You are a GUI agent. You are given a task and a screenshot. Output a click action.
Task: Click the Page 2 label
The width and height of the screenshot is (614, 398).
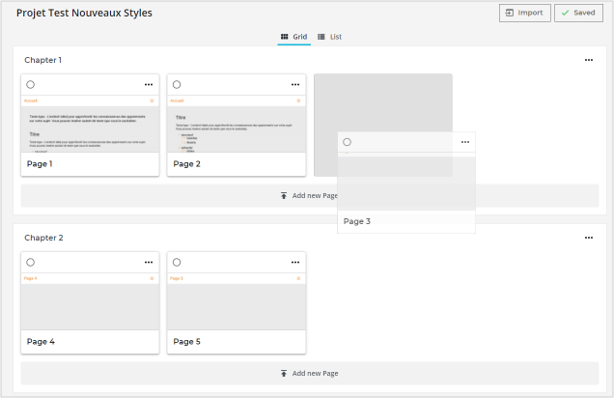(x=187, y=164)
